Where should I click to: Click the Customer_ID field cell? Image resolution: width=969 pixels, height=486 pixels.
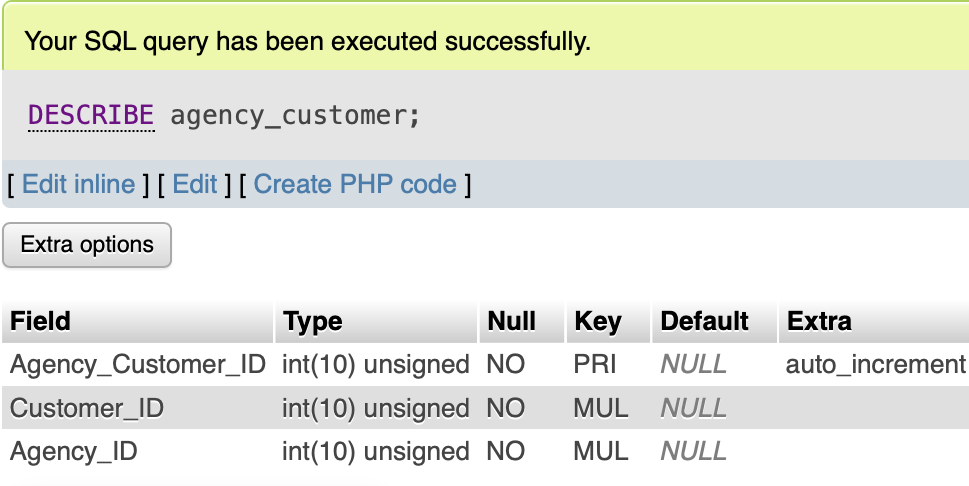point(87,408)
